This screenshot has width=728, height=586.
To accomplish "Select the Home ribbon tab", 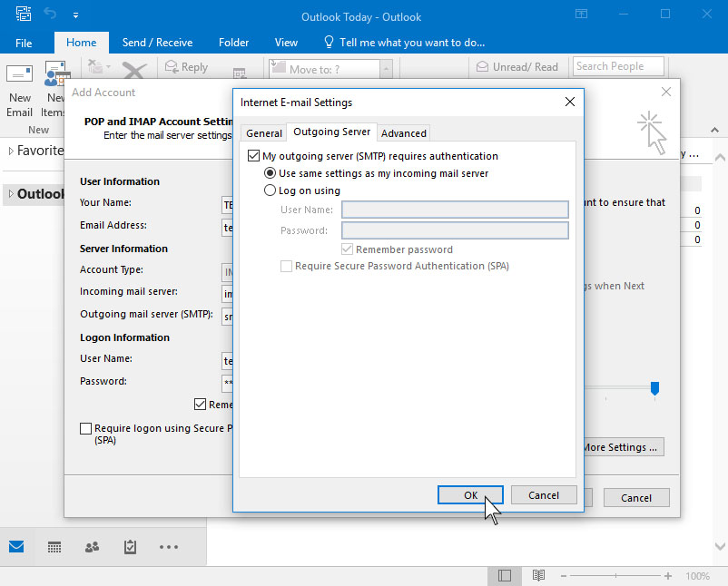I will point(82,43).
